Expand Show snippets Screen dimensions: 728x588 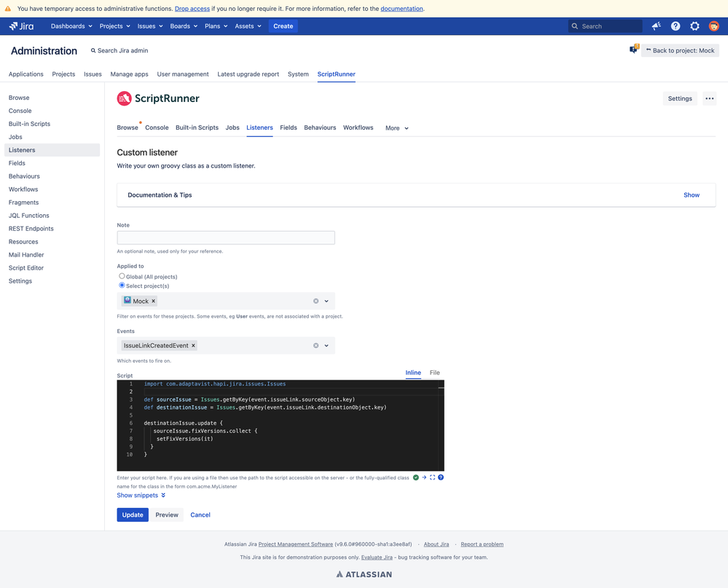pyautogui.click(x=141, y=495)
